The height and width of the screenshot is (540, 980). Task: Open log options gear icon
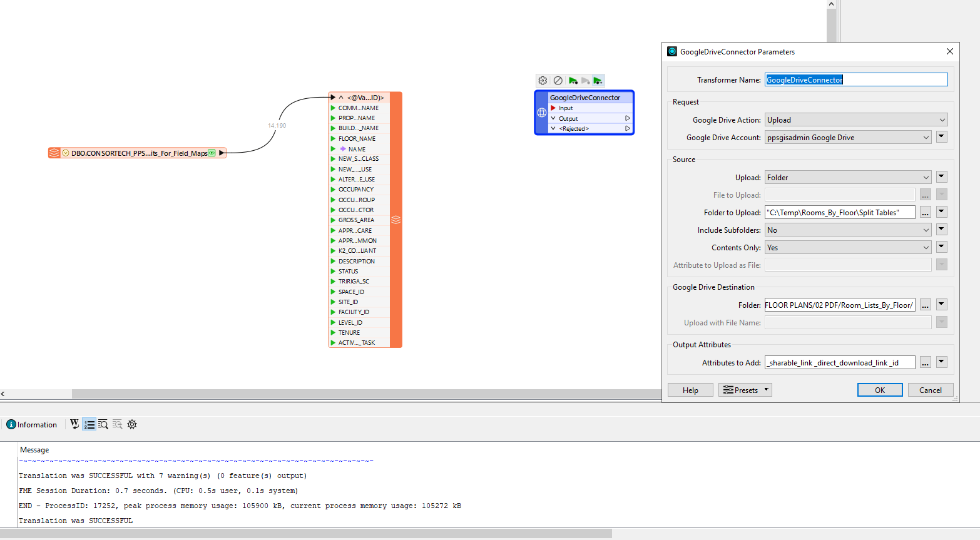(x=132, y=424)
